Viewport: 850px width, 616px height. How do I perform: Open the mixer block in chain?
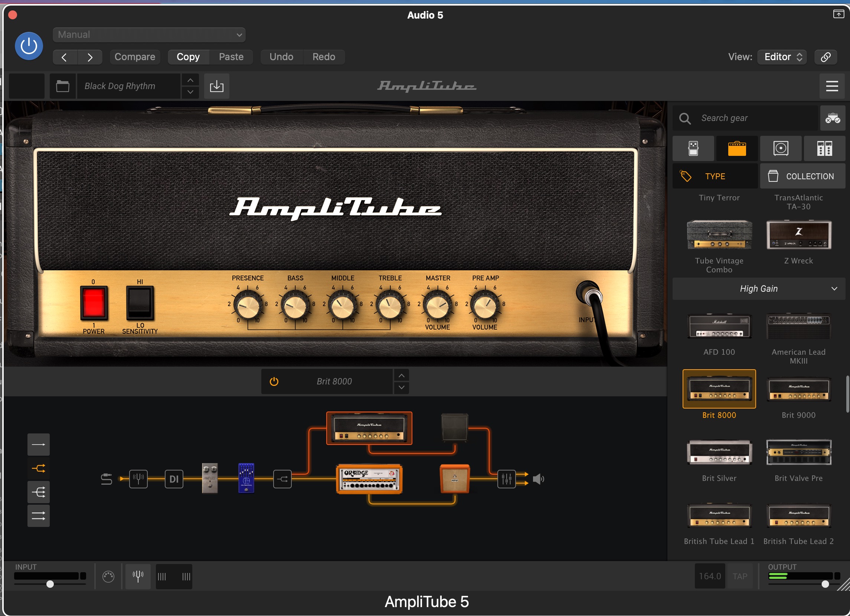click(x=506, y=479)
